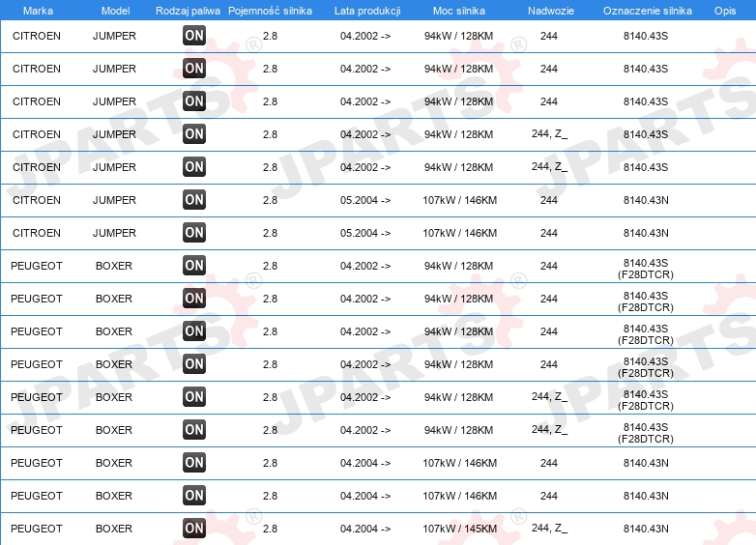756x545 pixels.
Task: Click JUMPER in the first table row
Action: pos(114,36)
